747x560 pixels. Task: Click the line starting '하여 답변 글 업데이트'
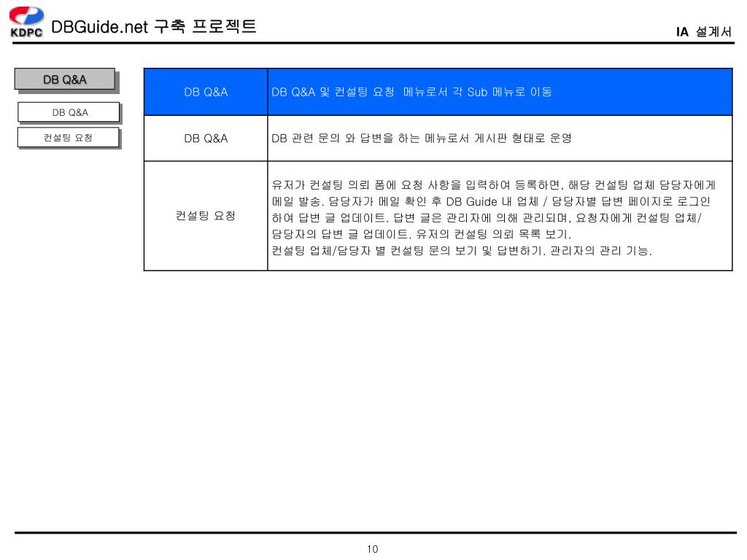click(487, 217)
